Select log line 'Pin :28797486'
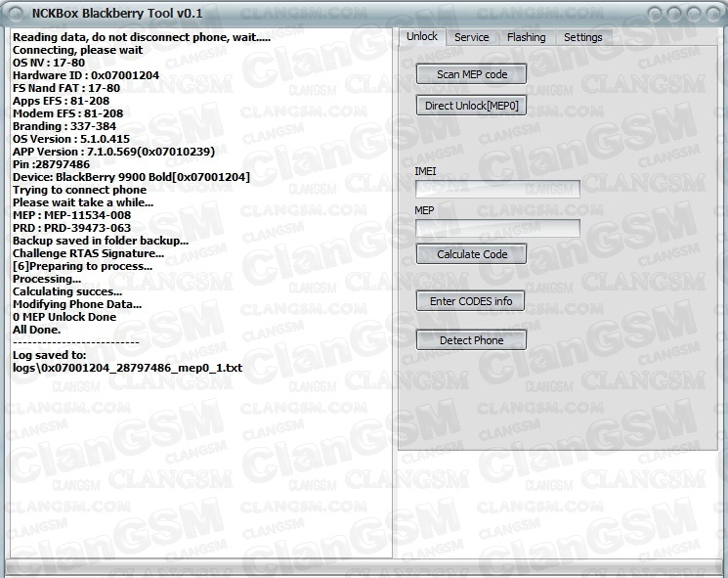 51,164
